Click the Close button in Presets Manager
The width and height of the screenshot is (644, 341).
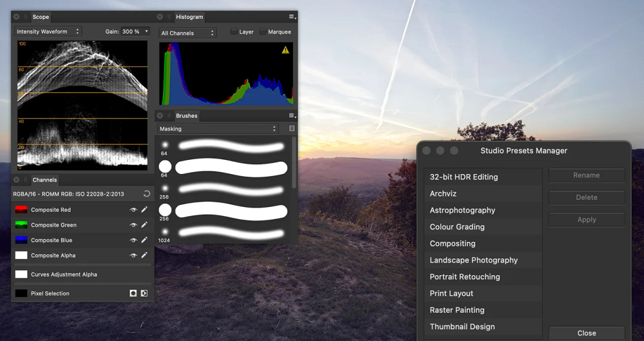587,333
